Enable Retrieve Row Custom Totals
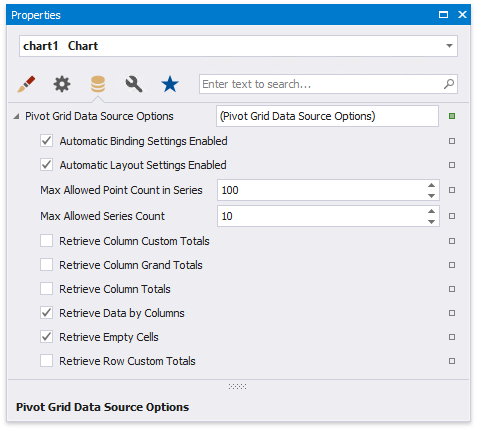 click(x=46, y=361)
